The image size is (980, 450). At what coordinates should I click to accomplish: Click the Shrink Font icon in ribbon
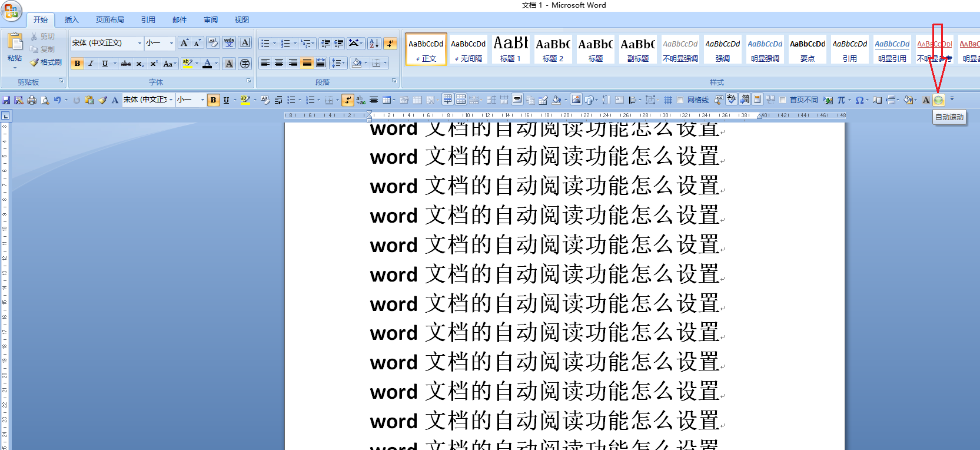[197, 43]
